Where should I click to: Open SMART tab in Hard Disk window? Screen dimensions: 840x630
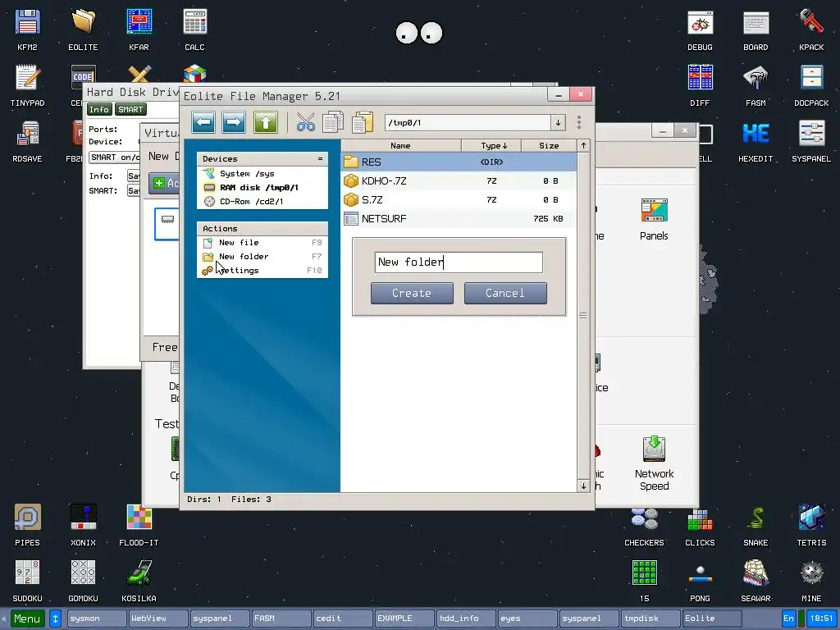[130, 109]
